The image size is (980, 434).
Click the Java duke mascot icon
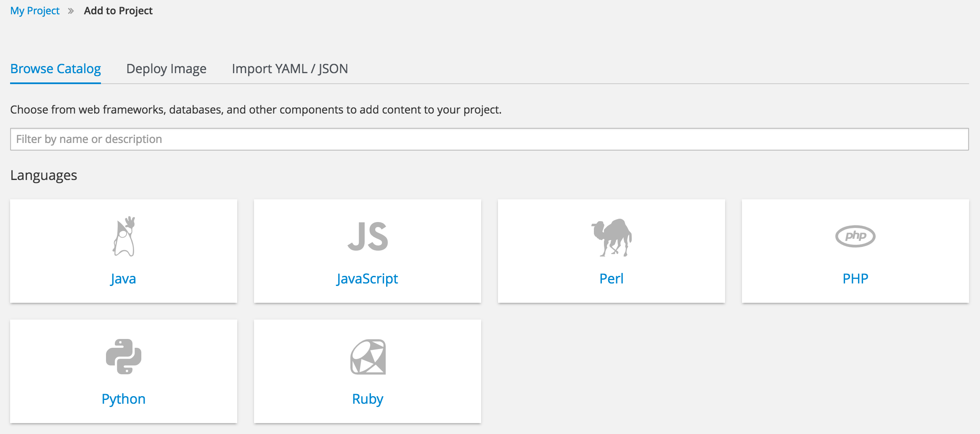124,236
